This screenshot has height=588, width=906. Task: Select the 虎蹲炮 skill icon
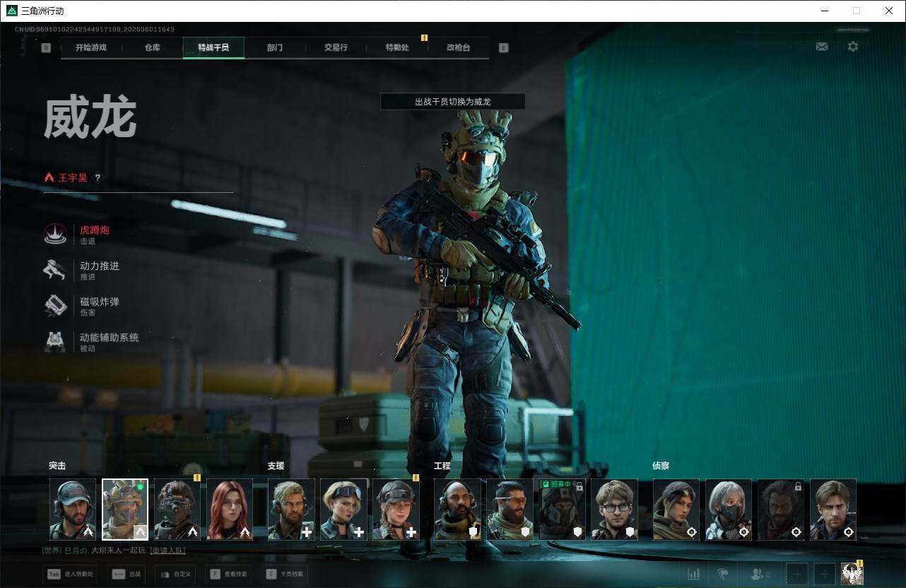coord(55,234)
